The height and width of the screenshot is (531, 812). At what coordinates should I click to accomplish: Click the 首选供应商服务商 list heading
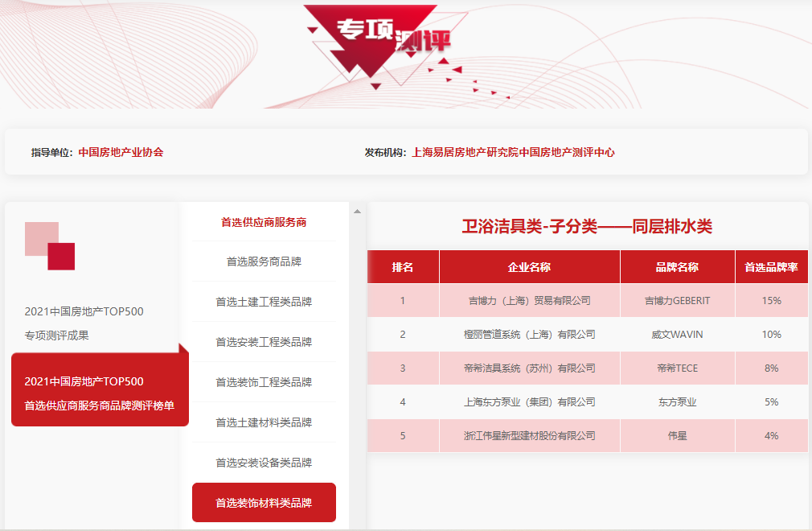264,222
